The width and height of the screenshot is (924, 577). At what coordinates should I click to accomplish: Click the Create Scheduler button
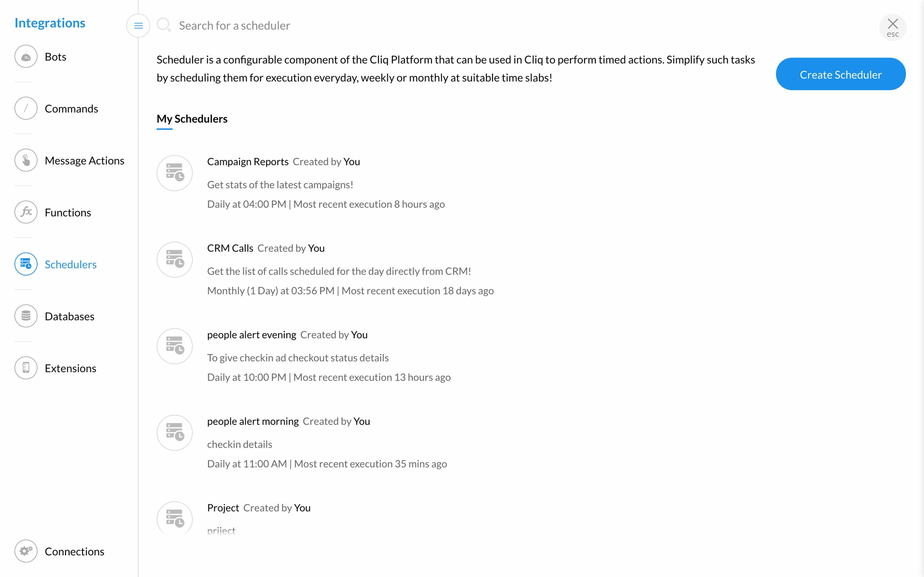(841, 74)
